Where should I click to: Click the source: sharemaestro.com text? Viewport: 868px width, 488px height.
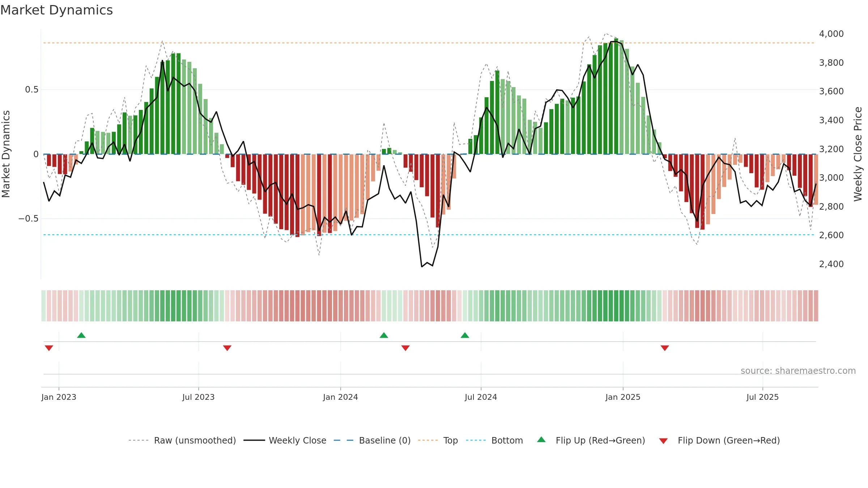pyautogui.click(x=798, y=371)
